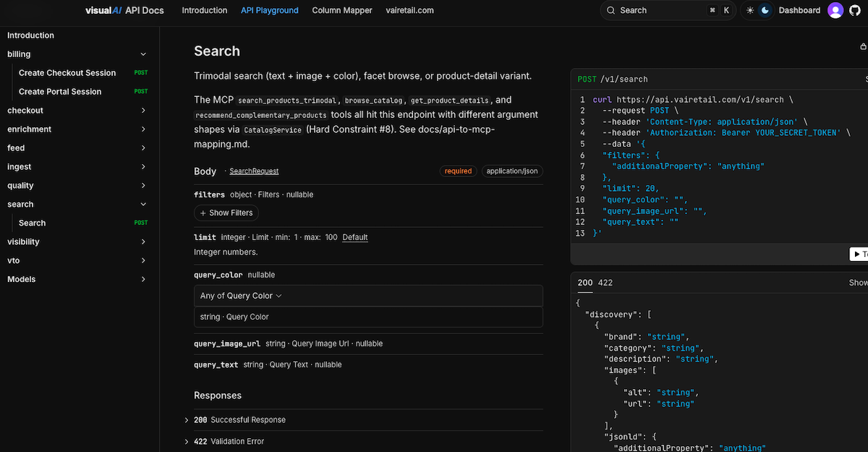Select Introduction in the sidebar
Viewport: 868px width, 452px height.
pyautogui.click(x=30, y=35)
